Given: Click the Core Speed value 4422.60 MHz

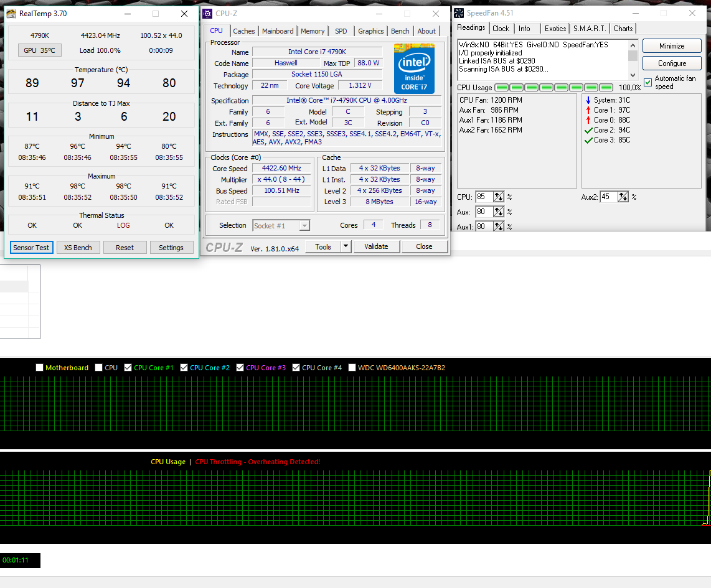Looking at the screenshot, I should (x=281, y=168).
